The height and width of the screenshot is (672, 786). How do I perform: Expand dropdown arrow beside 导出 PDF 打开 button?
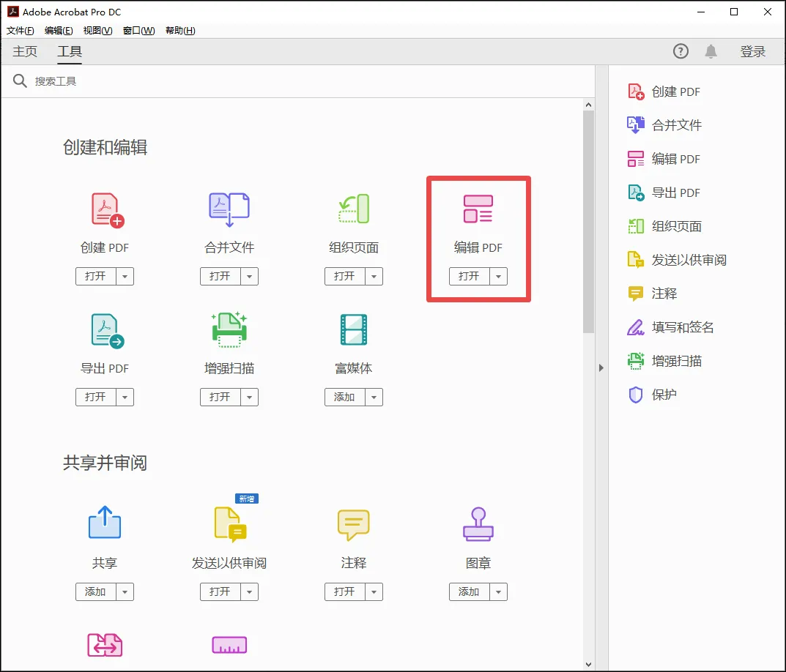click(x=125, y=397)
